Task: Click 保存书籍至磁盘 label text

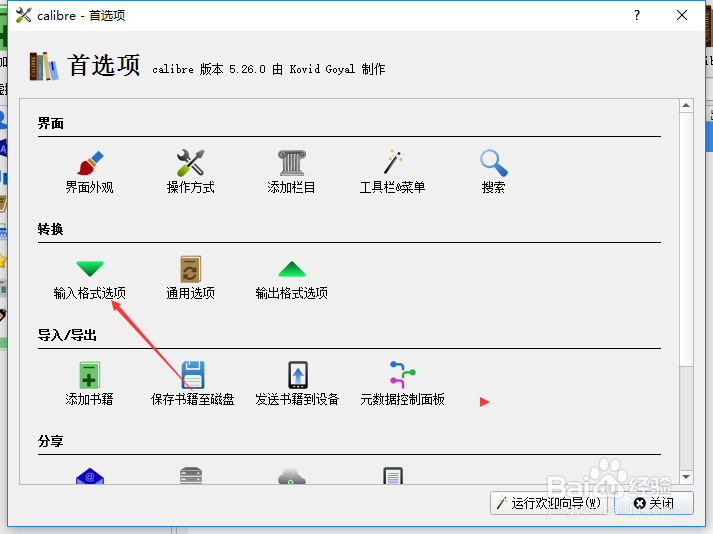Action: click(x=193, y=399)
